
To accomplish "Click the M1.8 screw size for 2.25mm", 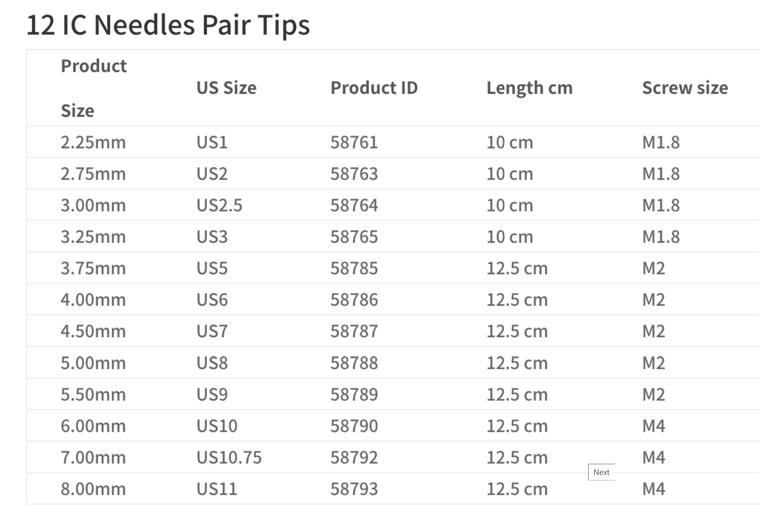I will coord(661,142).
